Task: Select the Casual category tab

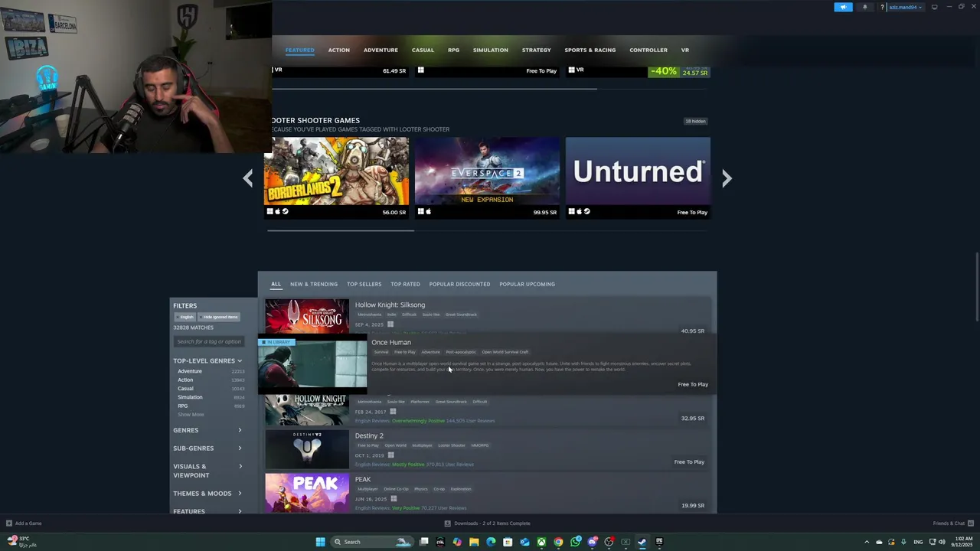Action: pos(423,50)
